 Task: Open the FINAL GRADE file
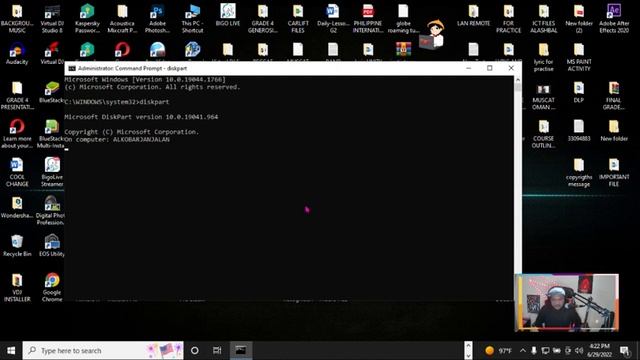[614, 95]
